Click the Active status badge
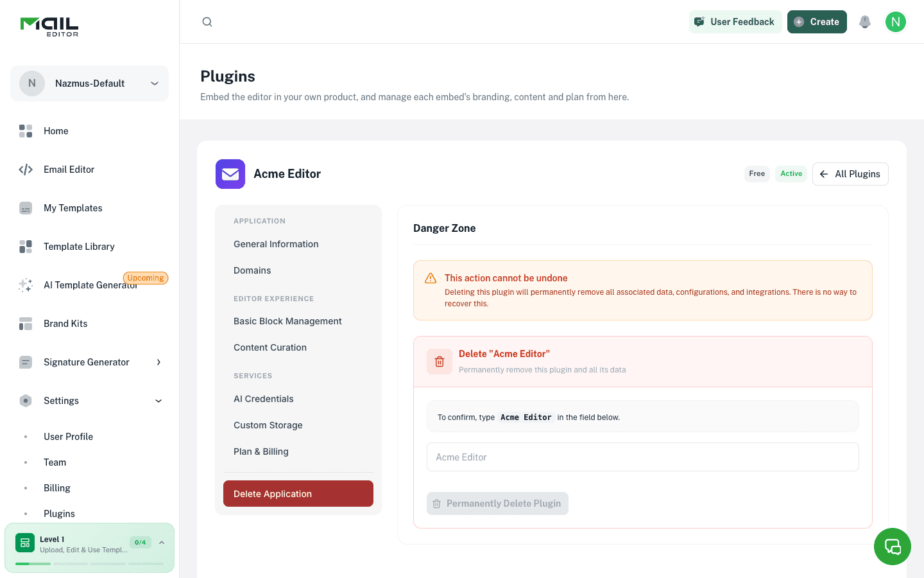The width and height of the screenshot is (924, 578). (791, 174)
